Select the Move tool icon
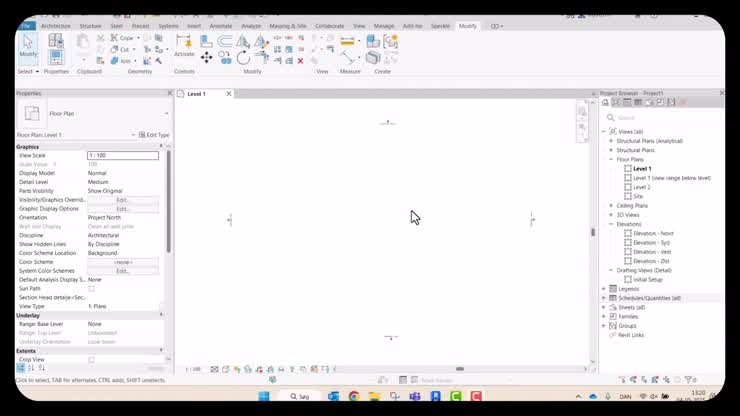740x416 pixels. pyautogui.click(x=206, y=58)
